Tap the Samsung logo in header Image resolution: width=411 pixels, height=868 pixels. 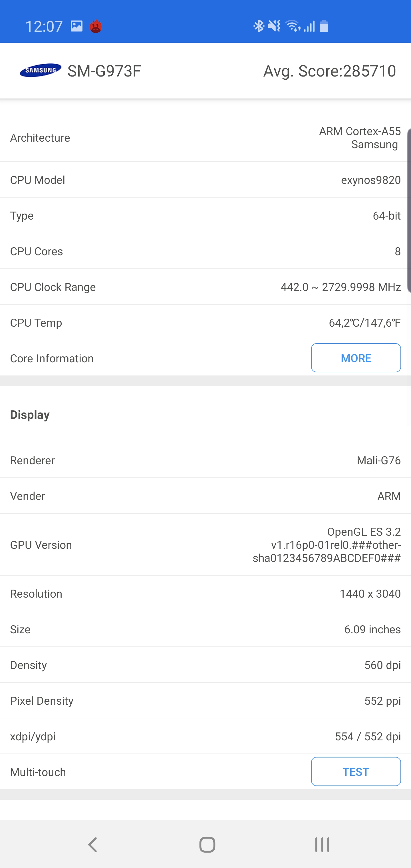pos(41,71)
